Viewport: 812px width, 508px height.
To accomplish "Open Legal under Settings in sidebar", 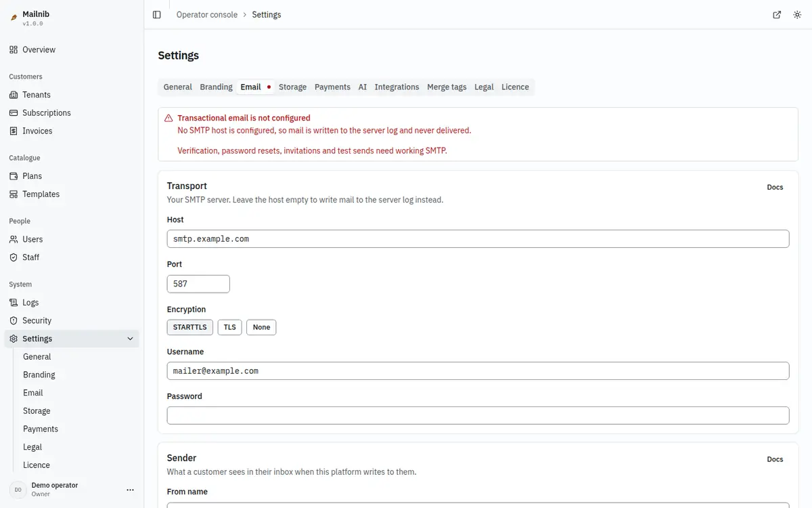I will click(x=78, y=447).
